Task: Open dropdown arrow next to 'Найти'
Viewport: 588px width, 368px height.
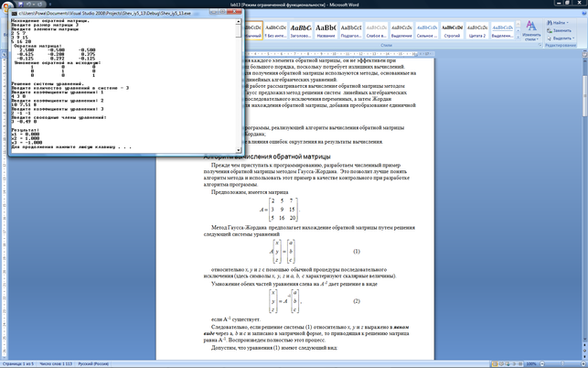Action: point(567,23)
